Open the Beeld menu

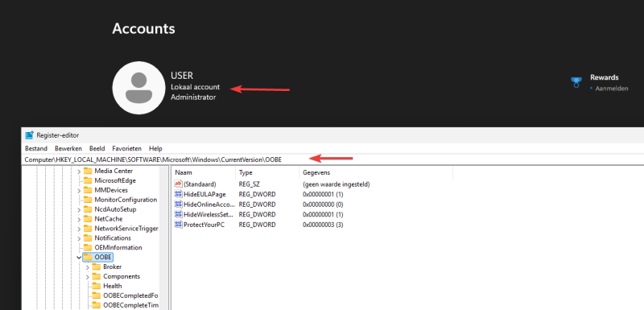97,148
